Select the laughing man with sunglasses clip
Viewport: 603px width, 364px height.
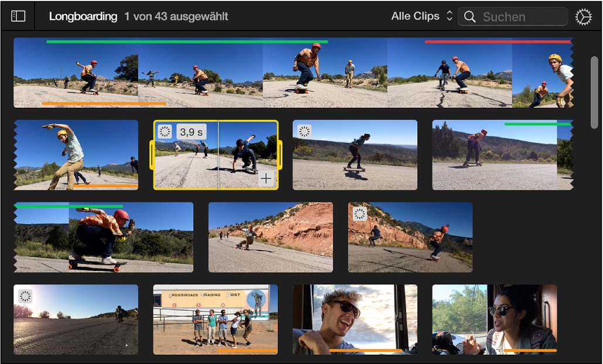coord(355,320)
